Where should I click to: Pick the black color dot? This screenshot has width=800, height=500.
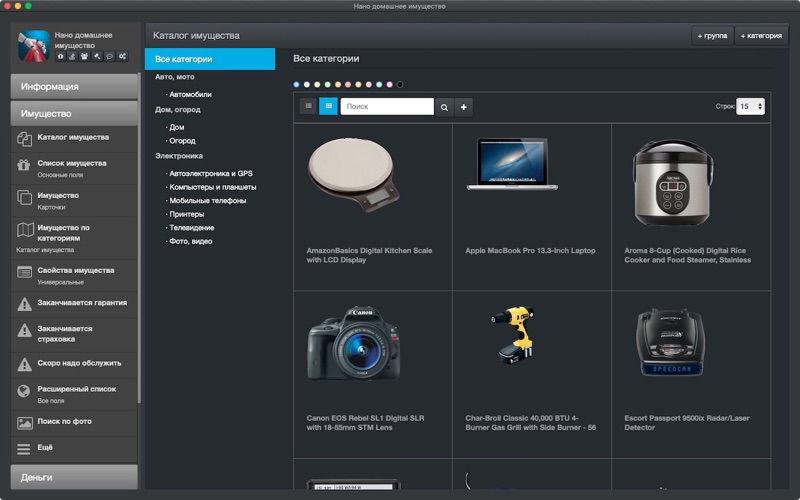(x=400, y=85)
